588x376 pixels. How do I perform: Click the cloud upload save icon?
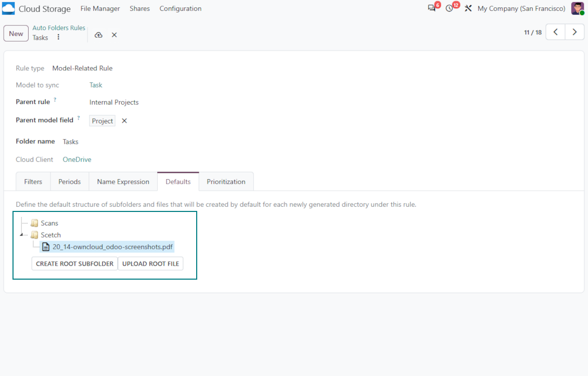(x=98, y=35)
